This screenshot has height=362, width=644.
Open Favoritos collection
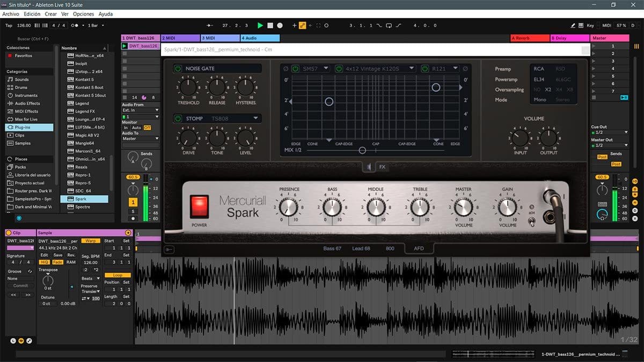click(x=23, y=56)
